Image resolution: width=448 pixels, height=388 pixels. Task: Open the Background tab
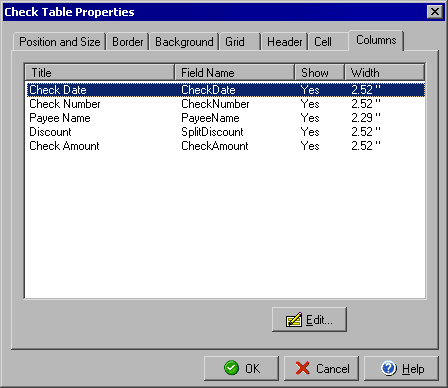point(184,42)
